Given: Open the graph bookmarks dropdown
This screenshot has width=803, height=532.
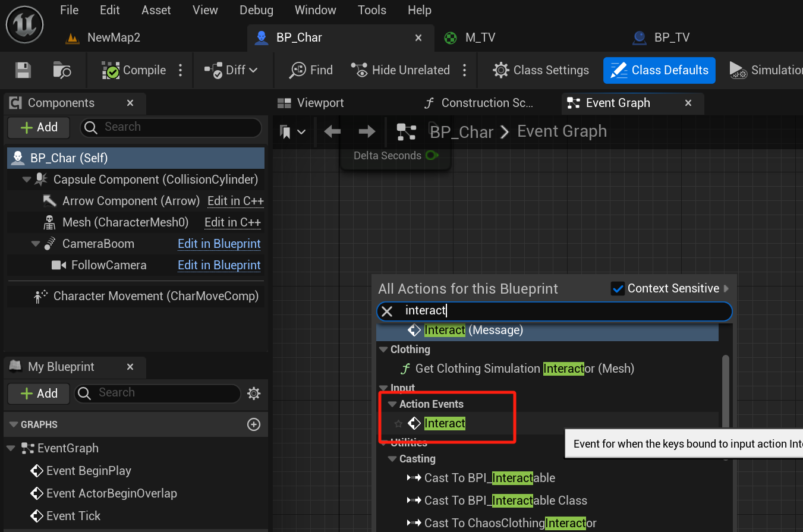Looking at the screenshot, I should [x=292, y=131].
